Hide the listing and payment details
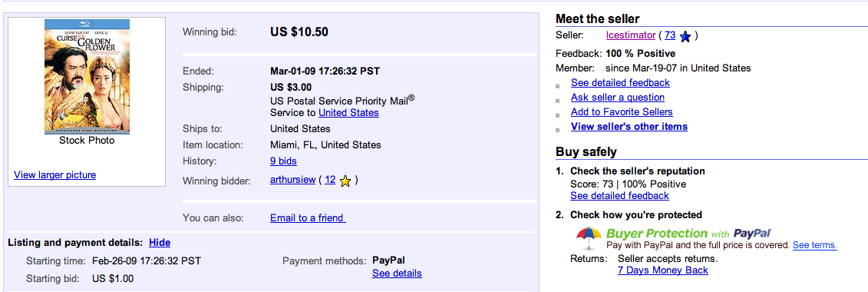This screenshot has height=292, width=868. (160, 243)
